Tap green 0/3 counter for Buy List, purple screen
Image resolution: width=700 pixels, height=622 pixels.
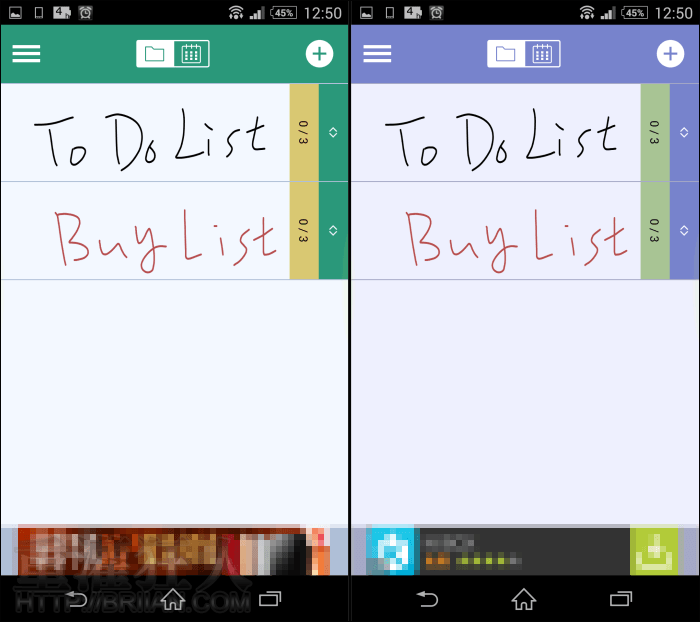[x=654, y=231]
